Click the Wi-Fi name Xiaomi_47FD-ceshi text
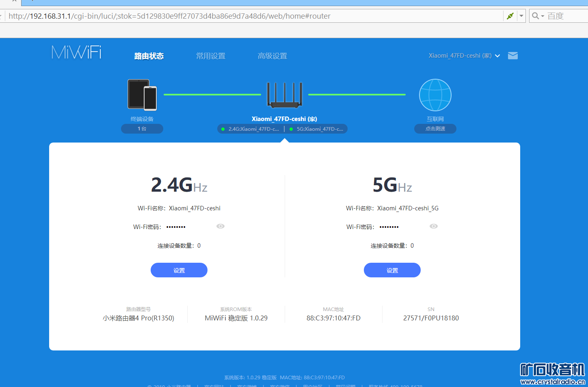The image size is (588, 387). click(195, 208)
